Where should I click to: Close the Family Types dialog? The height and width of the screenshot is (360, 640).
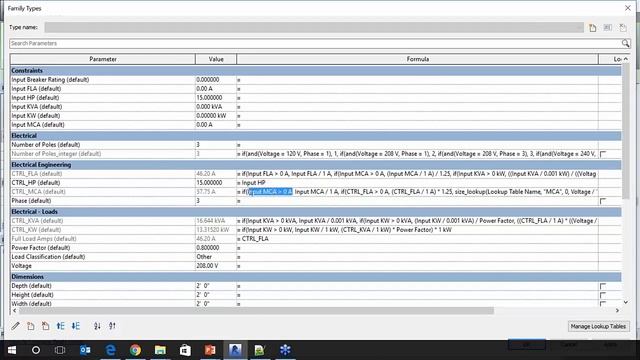point(628,8)
